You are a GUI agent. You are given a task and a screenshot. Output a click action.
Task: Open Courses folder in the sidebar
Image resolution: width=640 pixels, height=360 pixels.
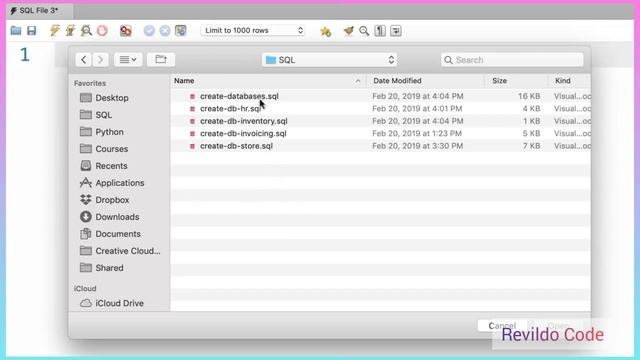(104, 149)
